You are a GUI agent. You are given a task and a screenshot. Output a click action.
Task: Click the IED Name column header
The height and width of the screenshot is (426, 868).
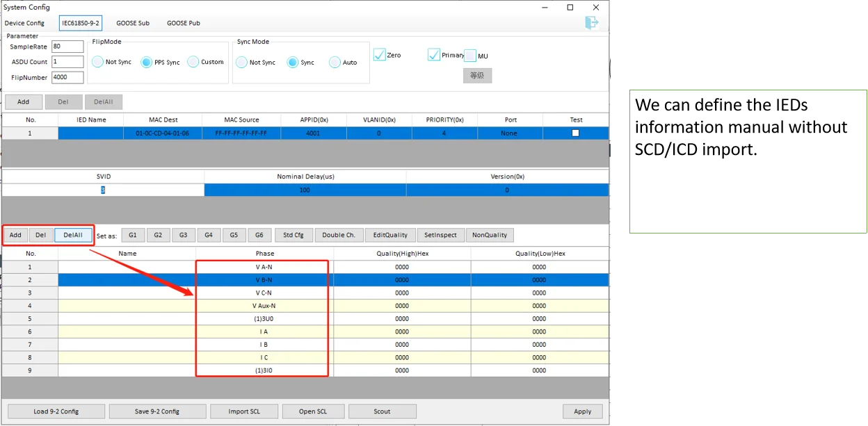91,120
